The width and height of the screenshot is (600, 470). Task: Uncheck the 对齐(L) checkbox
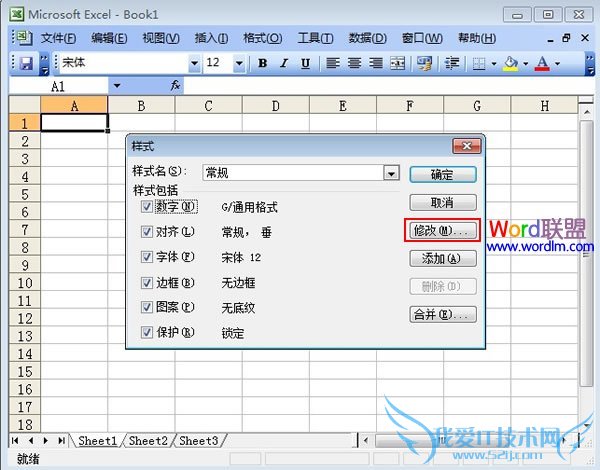[x=147, y=232]
